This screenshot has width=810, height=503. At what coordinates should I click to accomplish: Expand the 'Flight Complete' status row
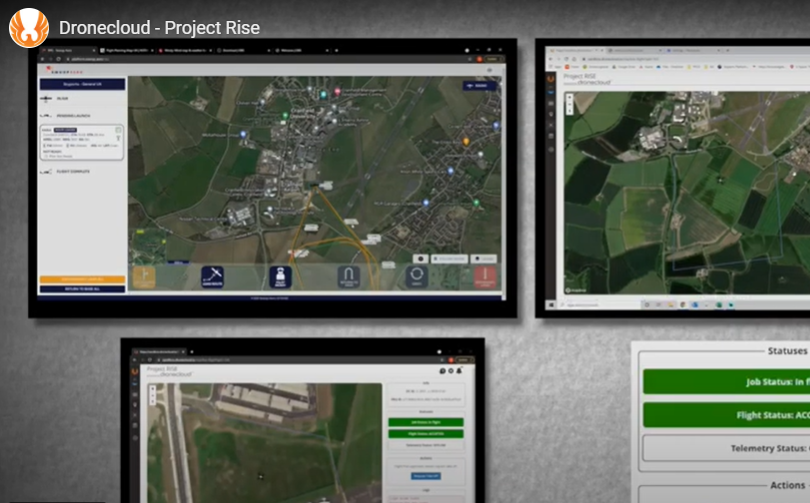click(x=82, y=171)
